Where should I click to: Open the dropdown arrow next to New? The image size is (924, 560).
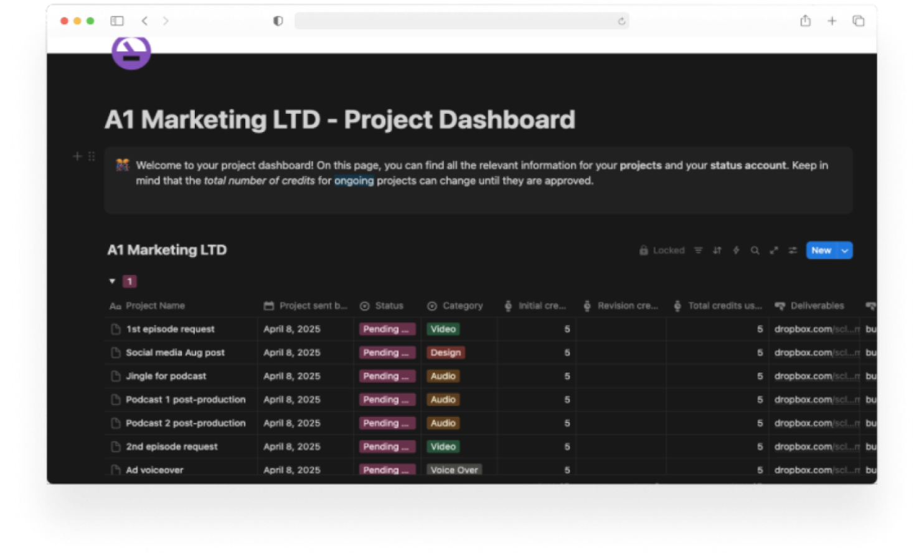pos(845,250)
